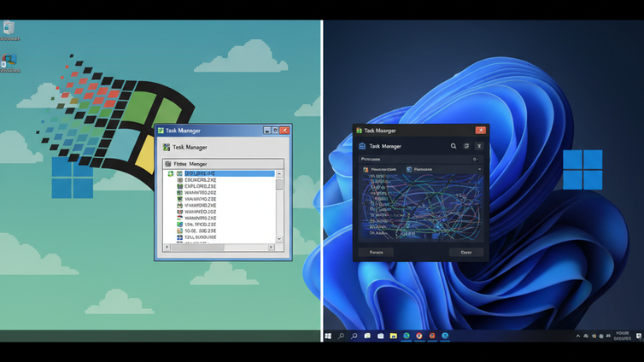Click the Foreoe button in dark window

(x=376, y=252)
